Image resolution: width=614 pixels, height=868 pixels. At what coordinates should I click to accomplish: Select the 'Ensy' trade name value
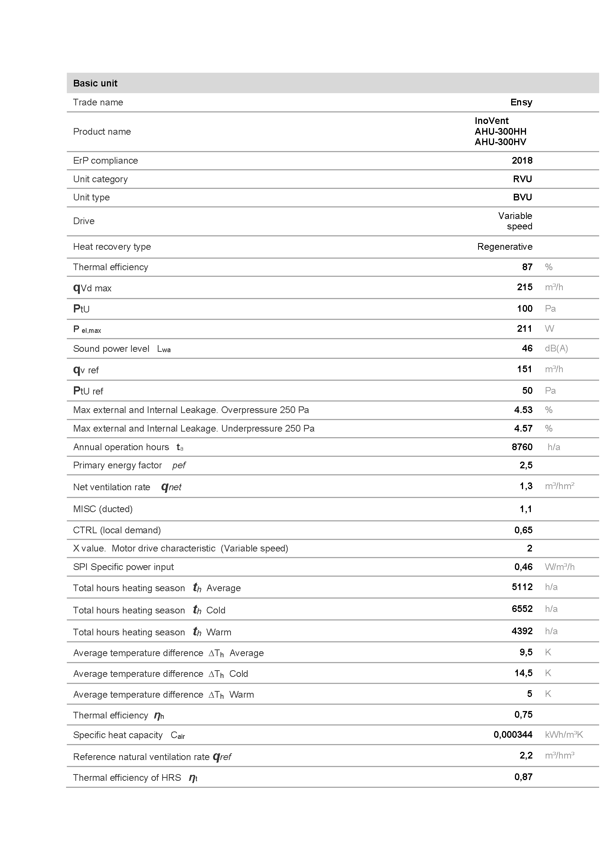[x=521, y=102]
